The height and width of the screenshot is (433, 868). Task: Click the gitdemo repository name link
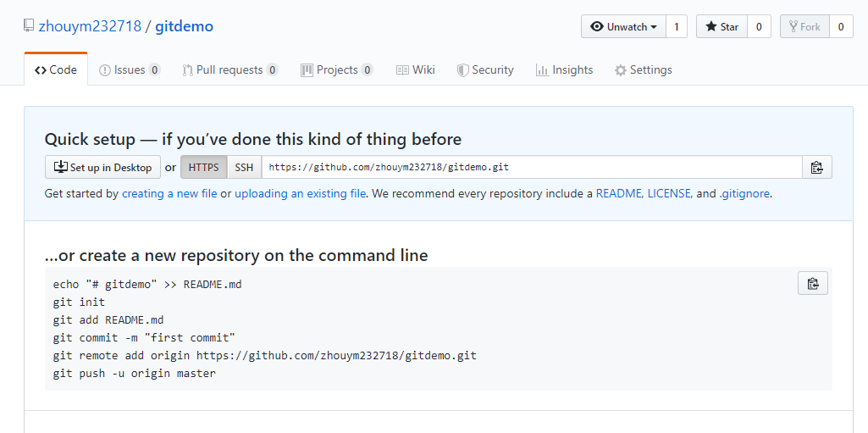pos(184,26)
